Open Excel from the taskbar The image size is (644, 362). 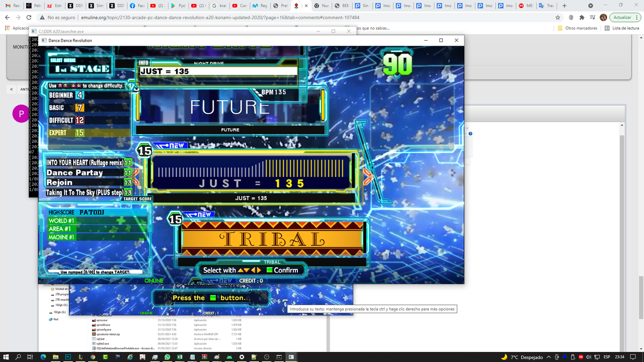(180, 356)
